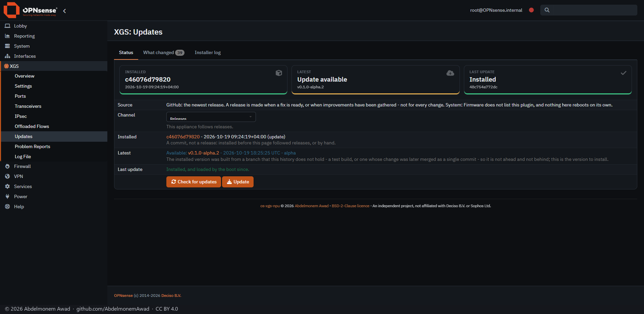Click the orange Update button
644x314 pixels.
(x=238, y=182)
